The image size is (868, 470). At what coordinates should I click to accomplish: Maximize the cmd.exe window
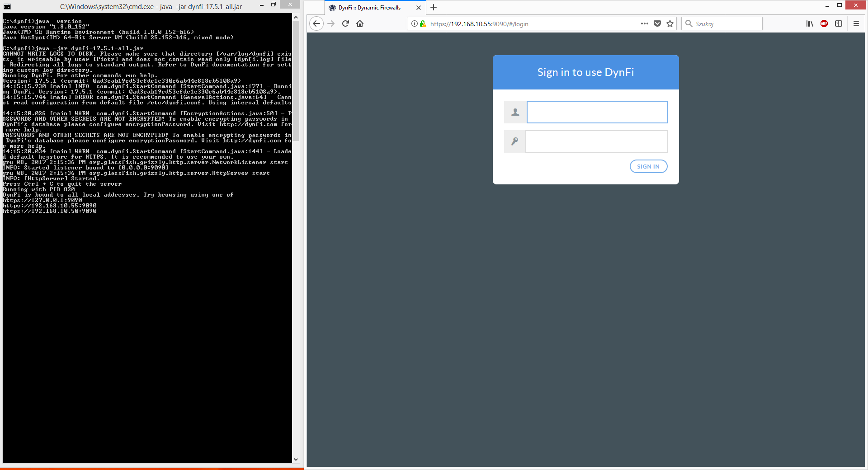pyautogui.click(x=274, y=5)
